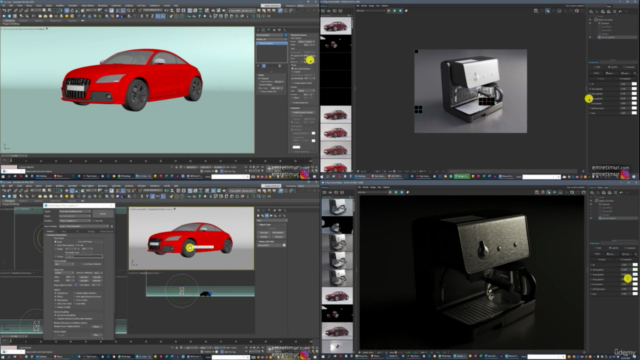This screenshot has height=360, width=640.
Task: Select Active Time Segment in Render Setup
Action: click(55, 245)
